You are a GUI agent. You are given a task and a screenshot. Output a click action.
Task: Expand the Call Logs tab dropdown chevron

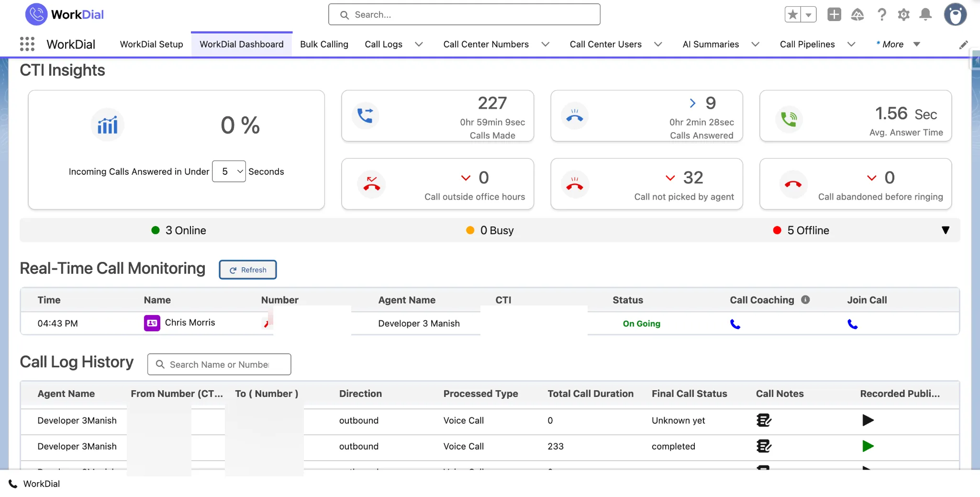pos(419,44)
